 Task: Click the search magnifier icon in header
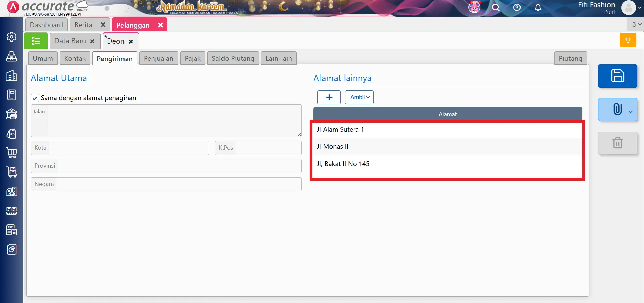[496, 8]
